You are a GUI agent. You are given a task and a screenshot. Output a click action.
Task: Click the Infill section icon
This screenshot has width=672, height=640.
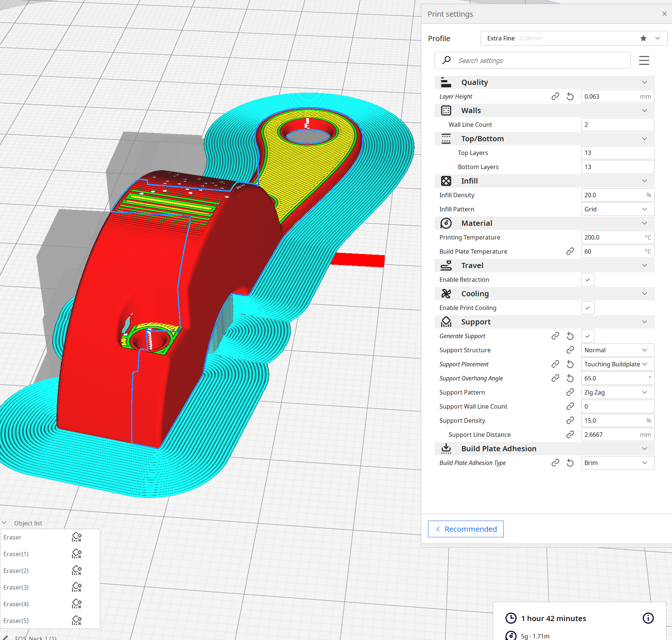click(x=446, y=181)
